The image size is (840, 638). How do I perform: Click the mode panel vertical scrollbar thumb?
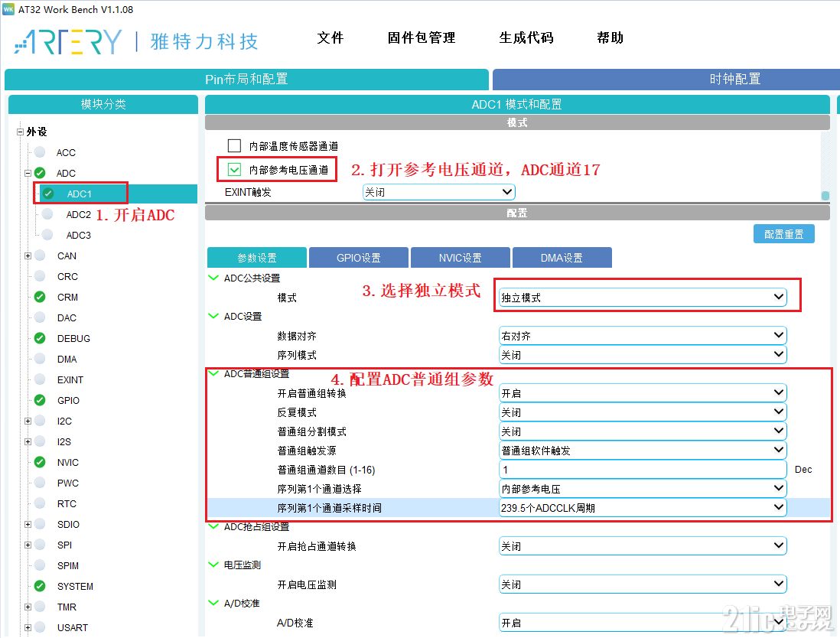tap(825, 196)
